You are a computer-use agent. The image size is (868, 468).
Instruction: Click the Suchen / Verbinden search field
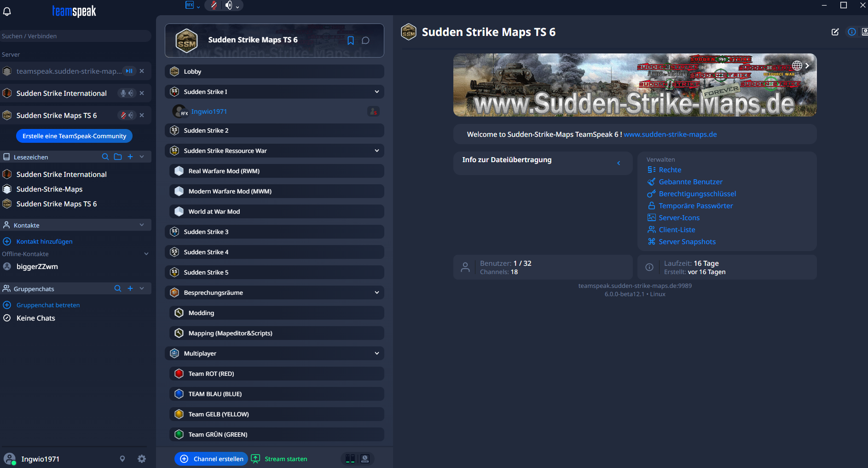click(75, 36)
